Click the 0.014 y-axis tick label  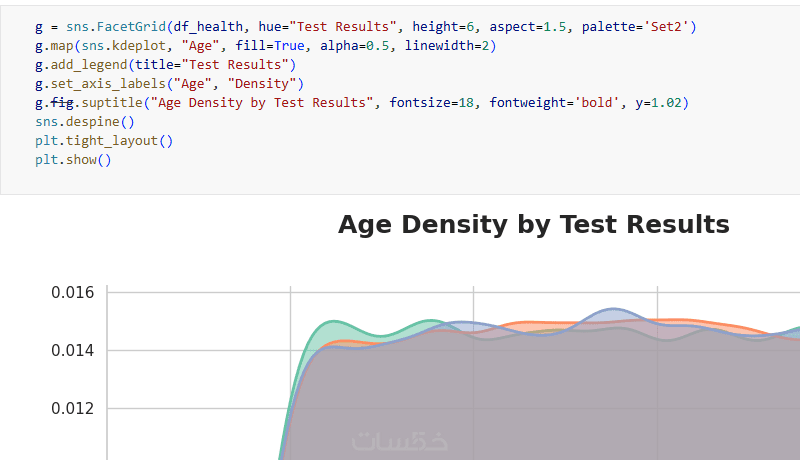(x=72, y=351)
